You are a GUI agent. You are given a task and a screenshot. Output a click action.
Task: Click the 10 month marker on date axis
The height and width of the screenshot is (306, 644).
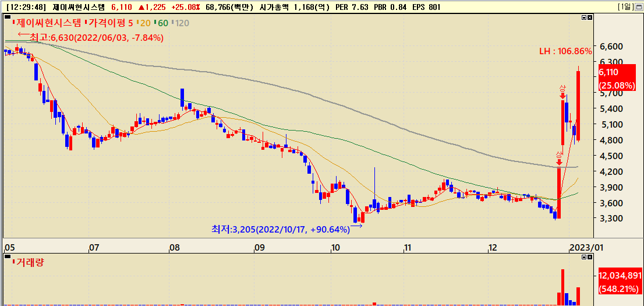point(335,248)
